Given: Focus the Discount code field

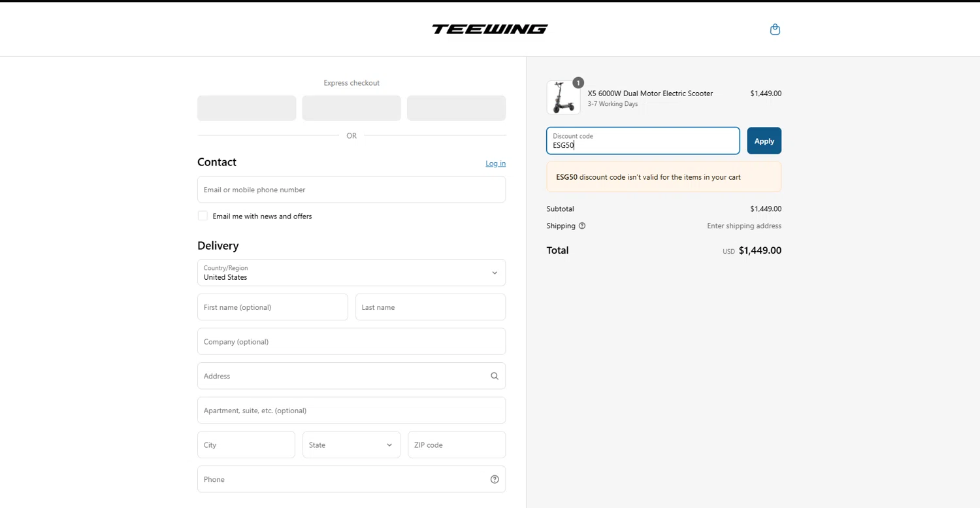Looking at the screenshot, I should coord(643,141).
